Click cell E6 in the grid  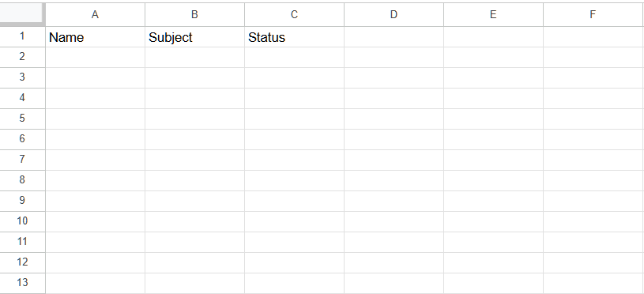[493, 140]
